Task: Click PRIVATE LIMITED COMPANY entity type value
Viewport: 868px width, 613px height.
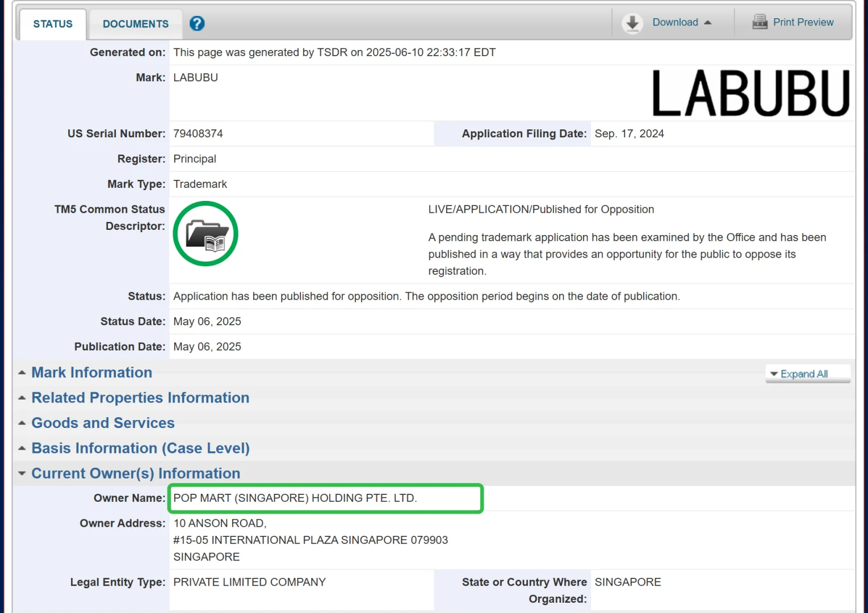Action: click(249, 582)
